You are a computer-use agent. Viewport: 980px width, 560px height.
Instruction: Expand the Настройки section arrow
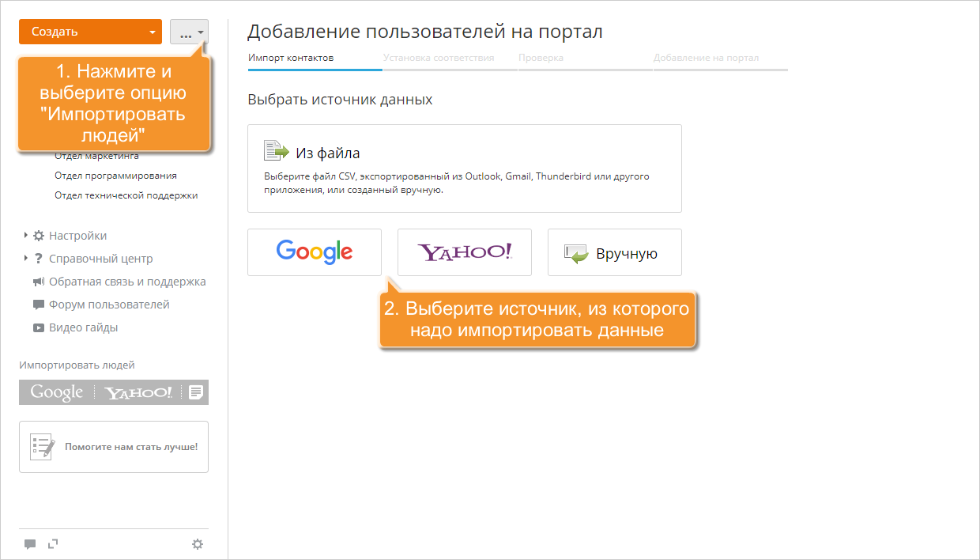pos(25,236)
